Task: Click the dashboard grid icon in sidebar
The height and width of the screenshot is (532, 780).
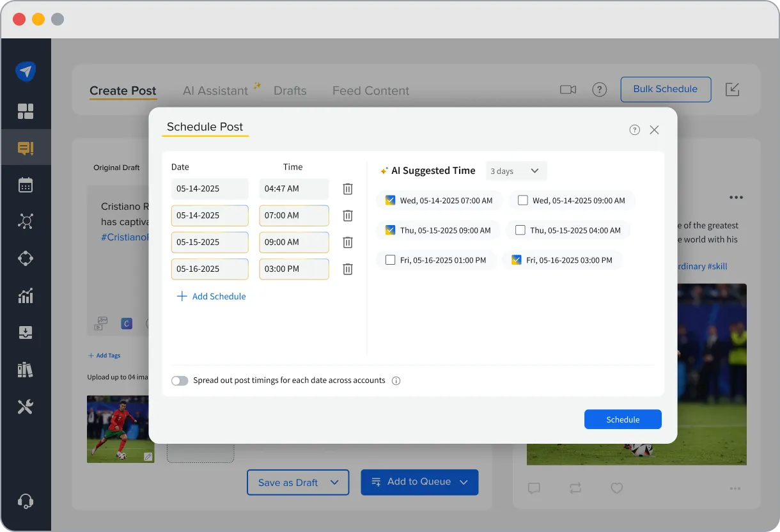Action: (26, 111)
